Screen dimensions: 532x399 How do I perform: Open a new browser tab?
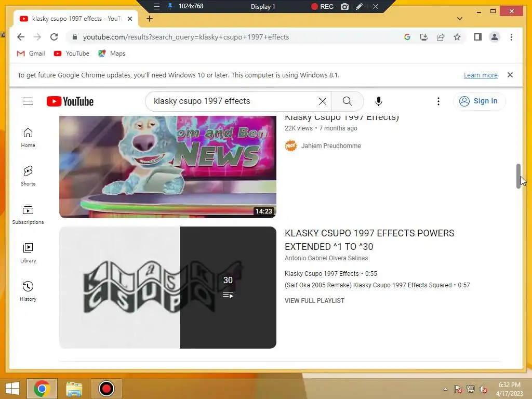coord(150,19)
